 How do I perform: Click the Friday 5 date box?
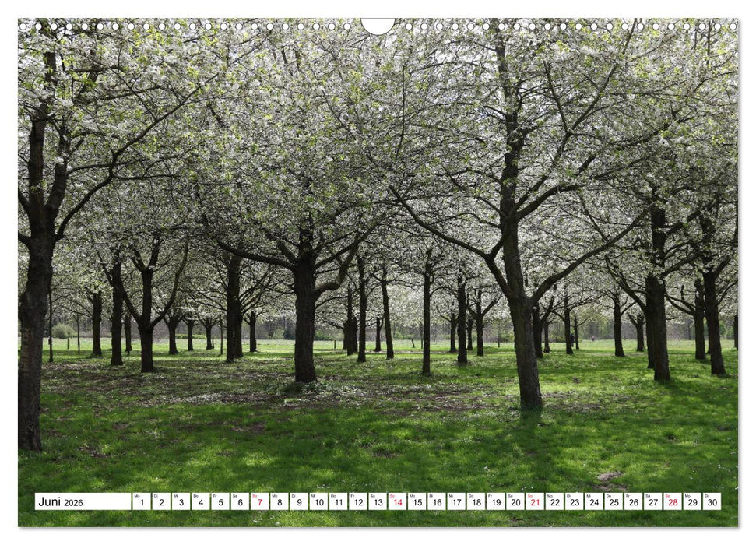click(x=220, y=501)
